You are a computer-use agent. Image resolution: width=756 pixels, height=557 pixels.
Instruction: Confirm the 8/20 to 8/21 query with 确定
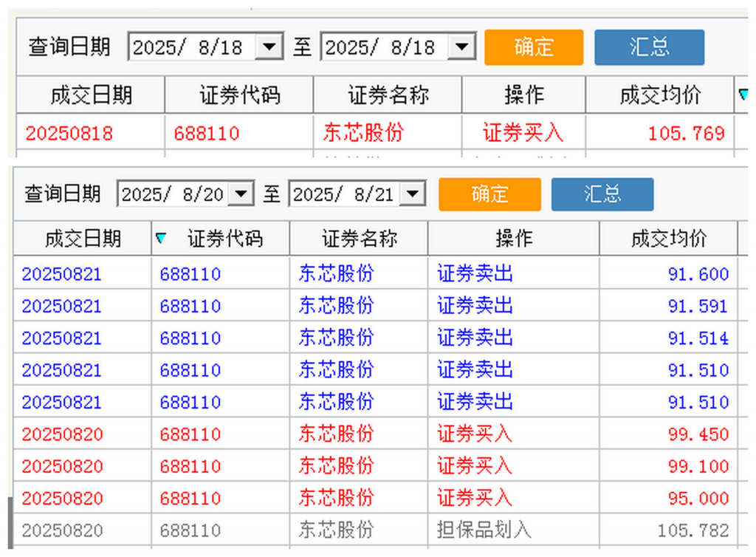tap(489, 194)
